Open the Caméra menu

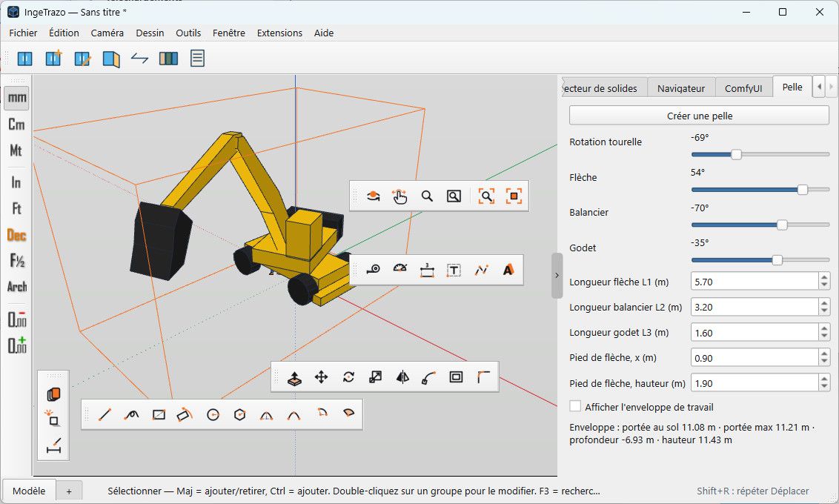[x=107, y=33]
